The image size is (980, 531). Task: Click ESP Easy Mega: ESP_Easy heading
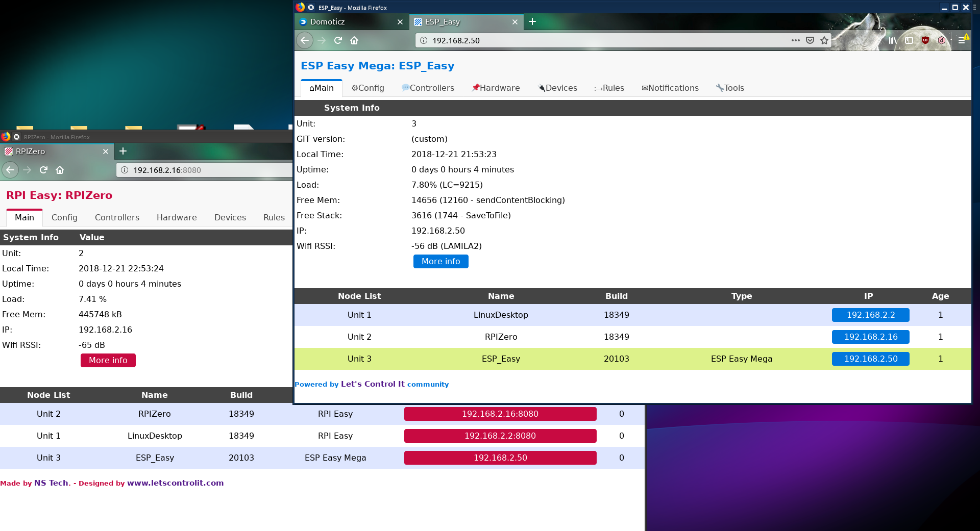[x=377, y=66]
